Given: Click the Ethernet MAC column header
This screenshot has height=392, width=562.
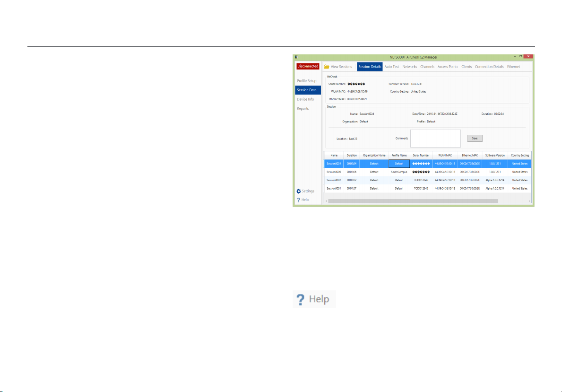Looking at the screenshot, I should click(470, 156).
